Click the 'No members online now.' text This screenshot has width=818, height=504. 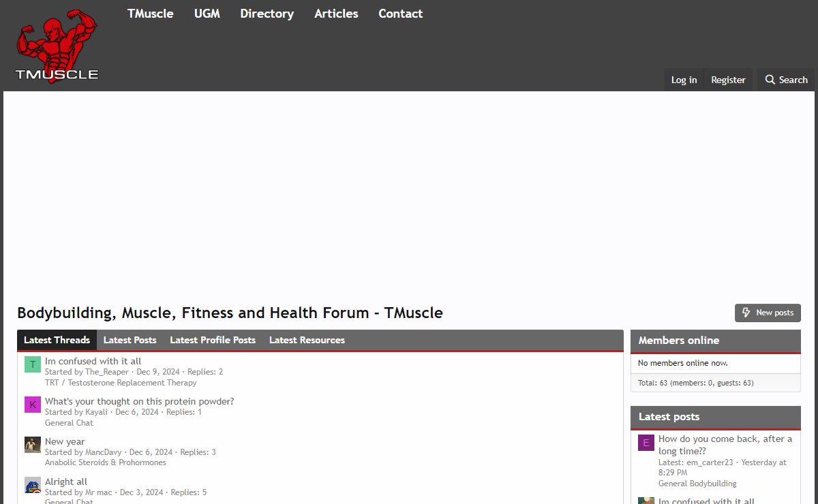coord(683,363)
